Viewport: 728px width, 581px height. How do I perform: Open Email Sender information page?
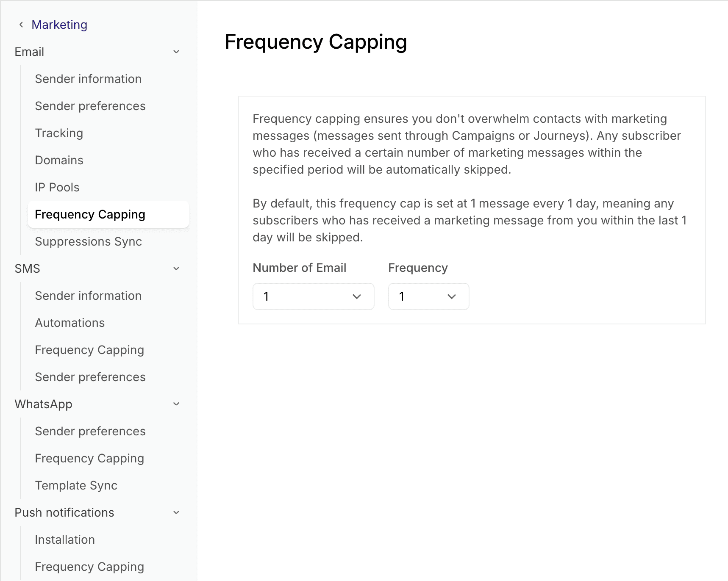click(x=88, y=79)
